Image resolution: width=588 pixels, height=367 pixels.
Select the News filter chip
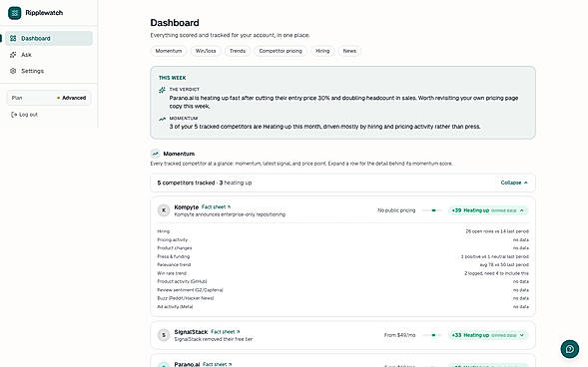pyautogui.click(x=349, y=51)
